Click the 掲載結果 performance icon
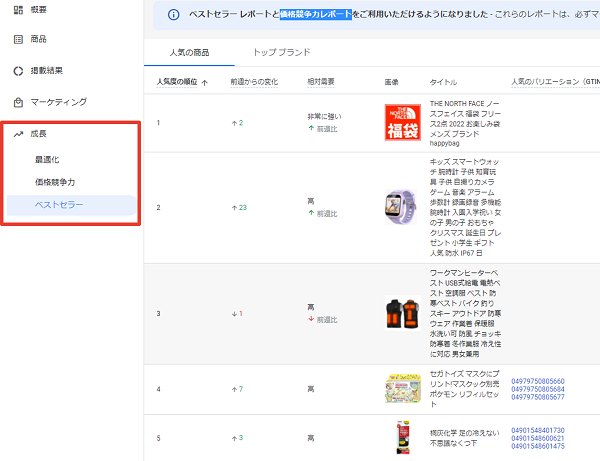This screenshot has height=461, width=600. click(18, 71)
